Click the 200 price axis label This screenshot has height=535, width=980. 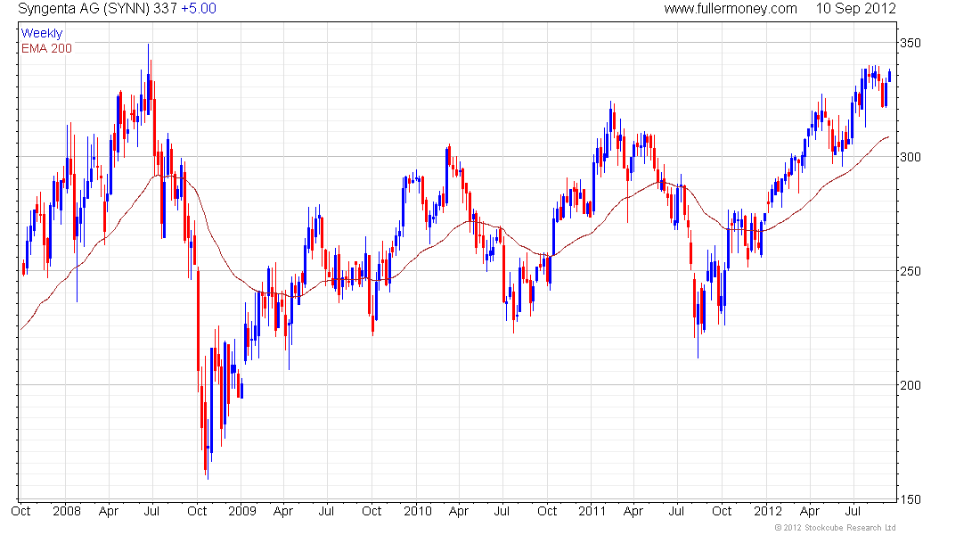pos(910,385)
